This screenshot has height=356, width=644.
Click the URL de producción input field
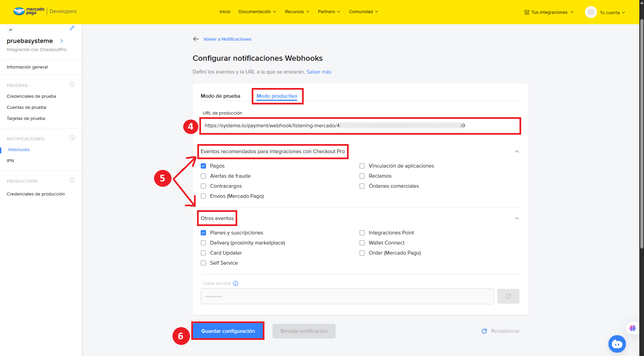coord(360,126)
